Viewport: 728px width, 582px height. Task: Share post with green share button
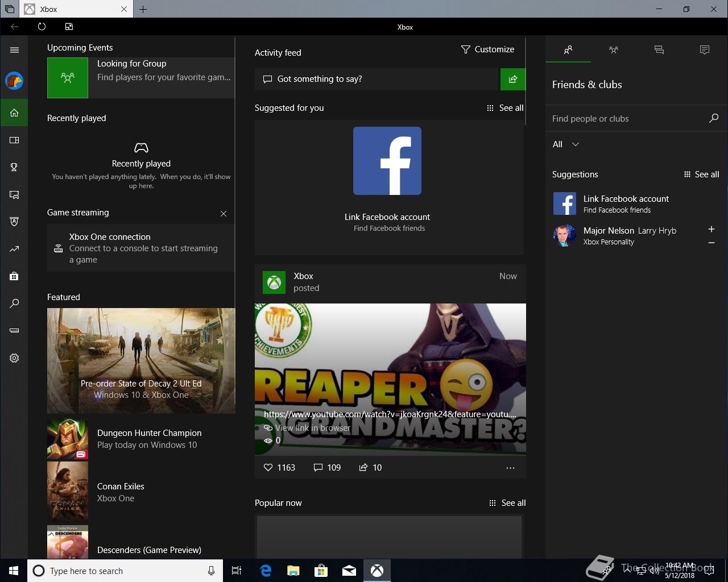(x=513, y=79)
